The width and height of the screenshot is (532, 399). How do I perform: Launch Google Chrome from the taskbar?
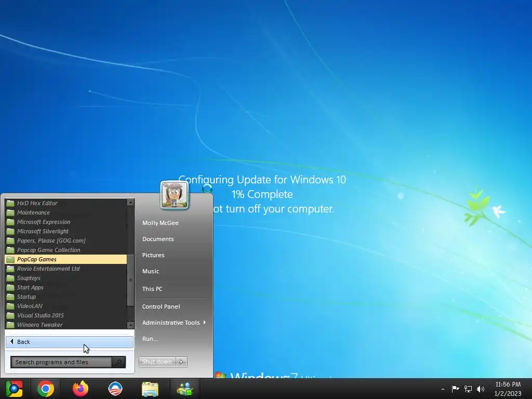coord(46,389)
